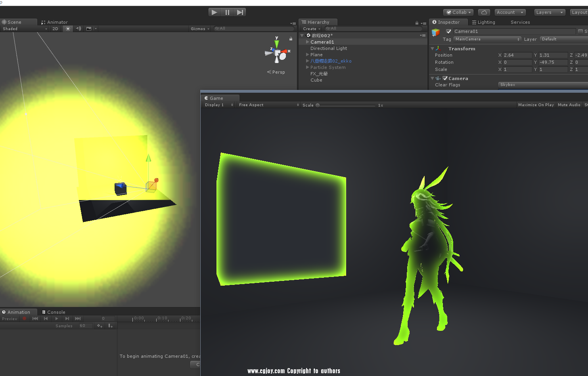Viewport: 588px width, 376px height.
Task: Open the Layers dropdown
Action: click(x=550, y=12)
